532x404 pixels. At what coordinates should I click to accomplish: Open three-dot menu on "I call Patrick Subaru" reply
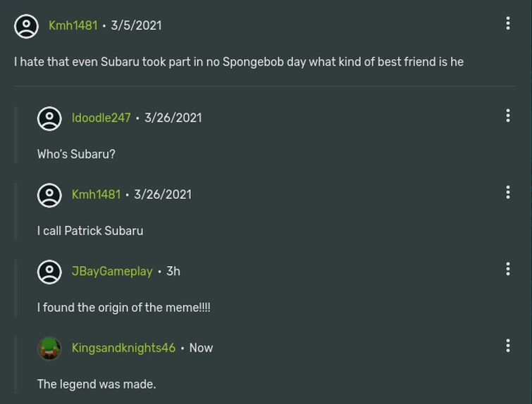[x=507, y=192]
